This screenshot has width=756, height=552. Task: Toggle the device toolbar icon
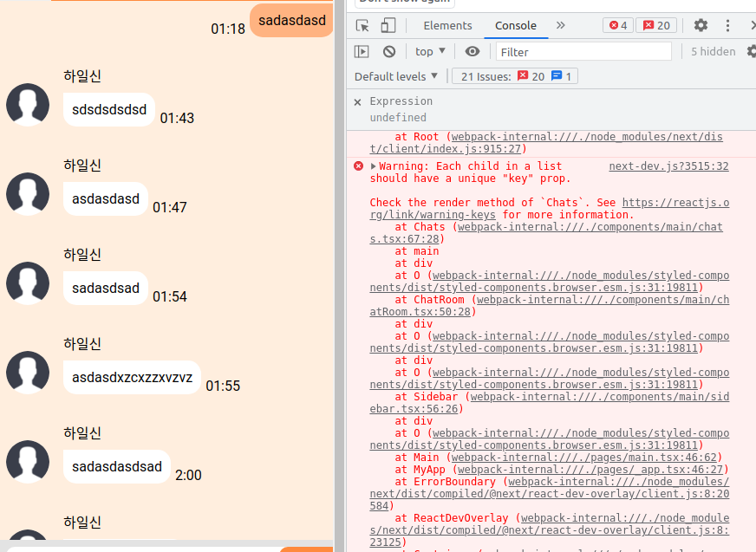click(x=388, y=25)
